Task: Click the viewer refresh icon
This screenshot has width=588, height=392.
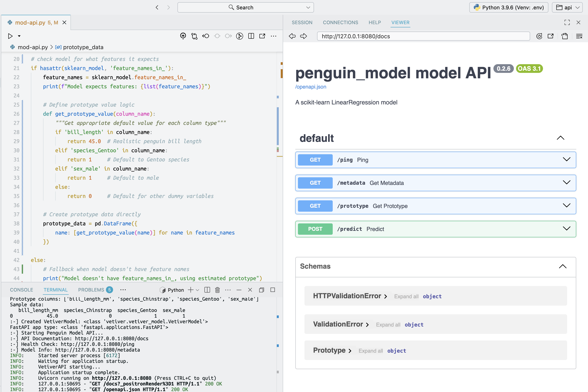Action: [539, 36]
